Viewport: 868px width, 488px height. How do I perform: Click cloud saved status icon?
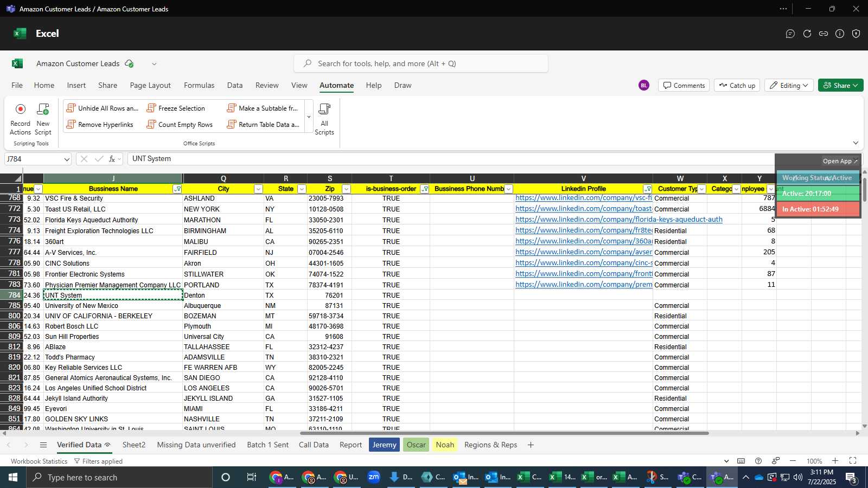click(129, 63)
